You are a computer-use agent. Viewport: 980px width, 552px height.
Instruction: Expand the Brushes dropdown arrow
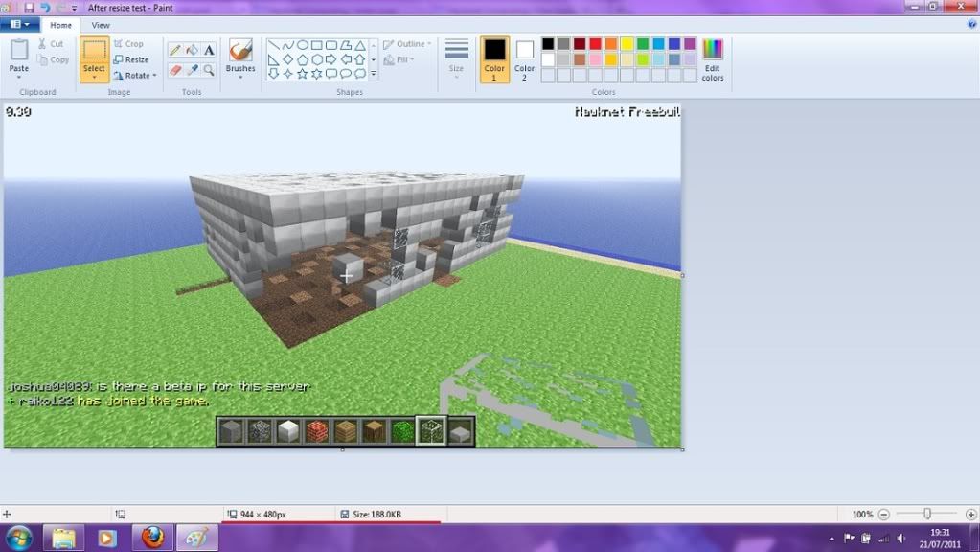(240, 78)
